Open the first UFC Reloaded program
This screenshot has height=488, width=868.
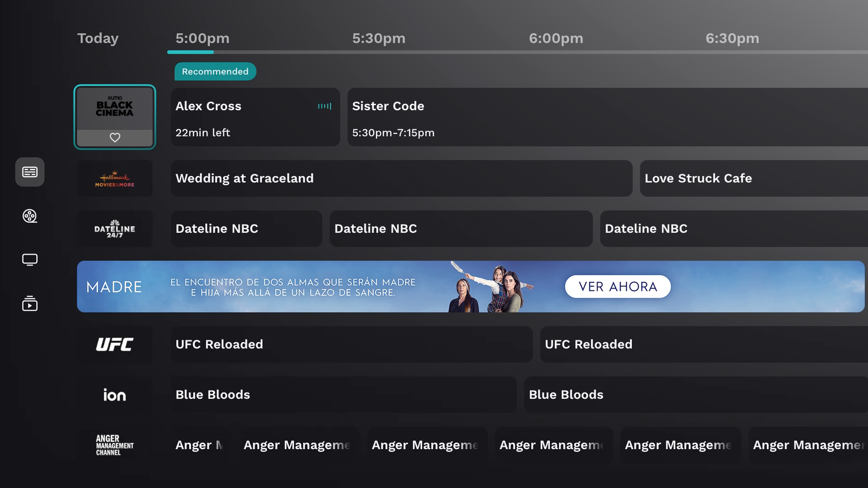351,345
